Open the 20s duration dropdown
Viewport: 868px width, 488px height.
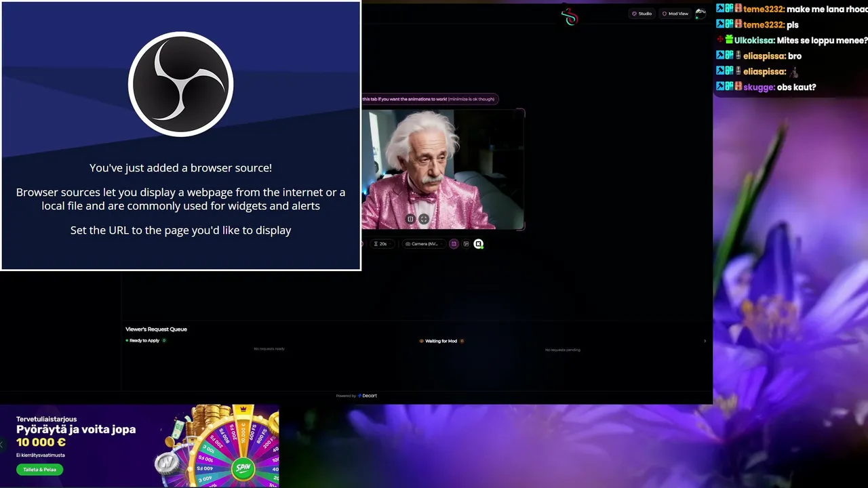click(382, 244)
